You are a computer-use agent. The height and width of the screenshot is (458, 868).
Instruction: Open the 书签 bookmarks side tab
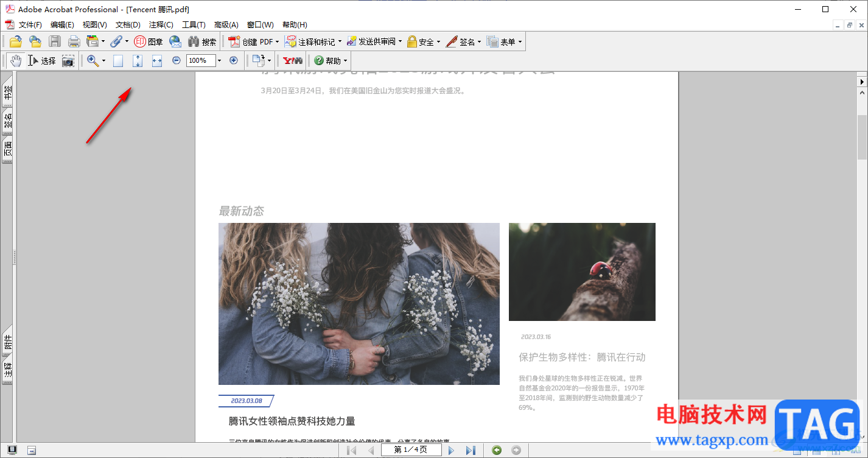coord(8,93)
